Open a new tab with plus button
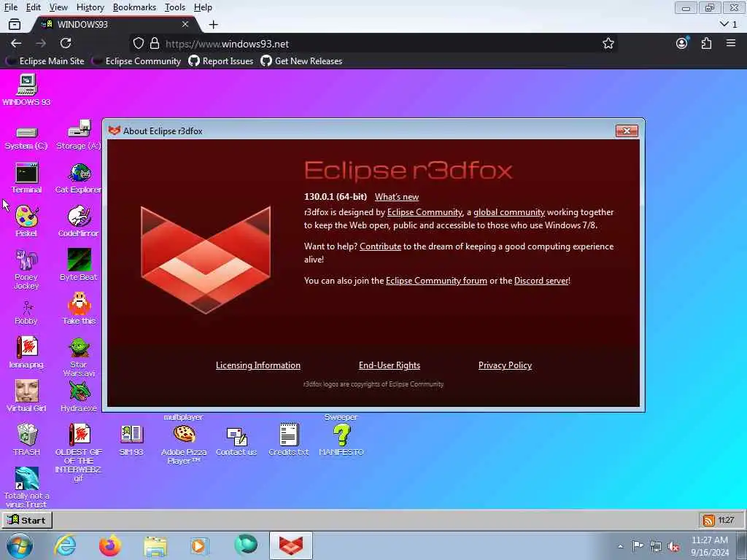The width and height of the screenshot is (747, 560). tap(214, 24)
